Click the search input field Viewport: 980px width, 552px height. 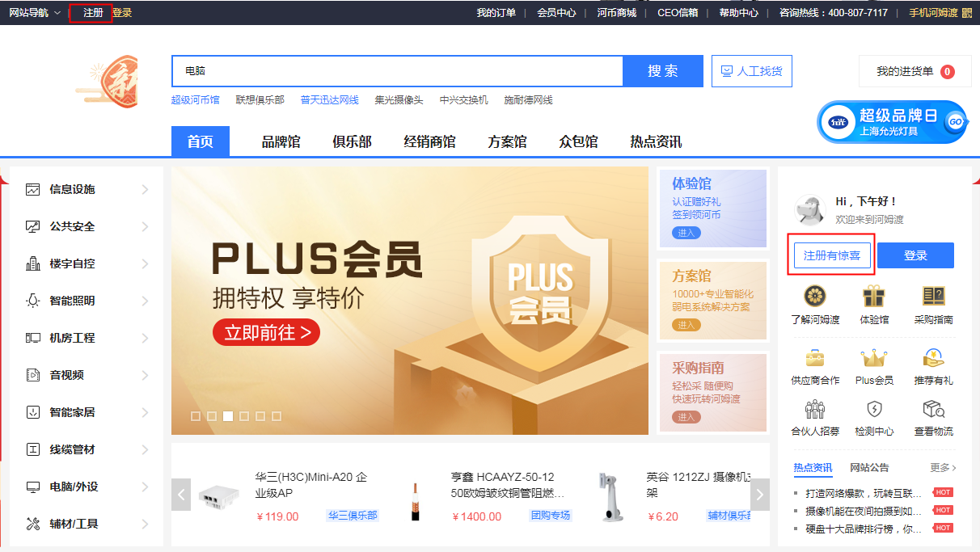(x=397, y=71)
